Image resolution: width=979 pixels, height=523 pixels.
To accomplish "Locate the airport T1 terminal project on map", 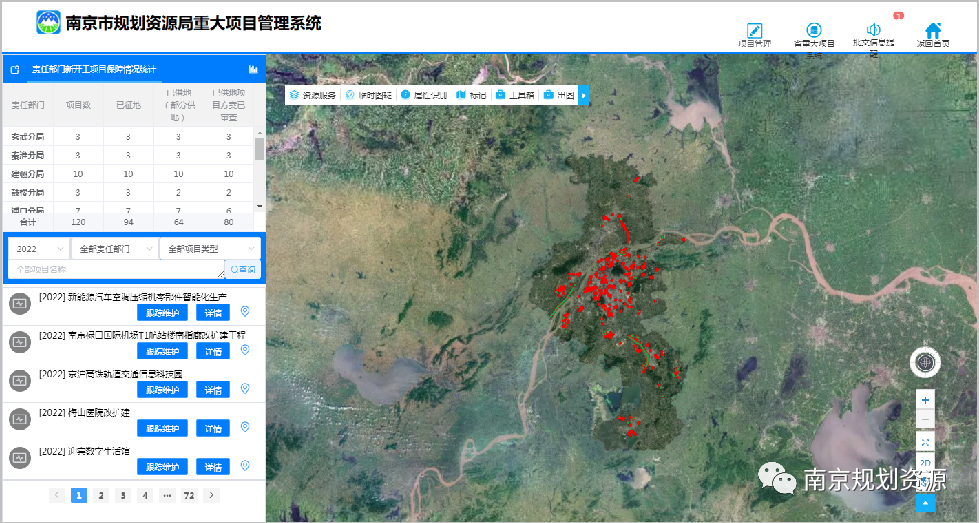I will tap(245, 350).
